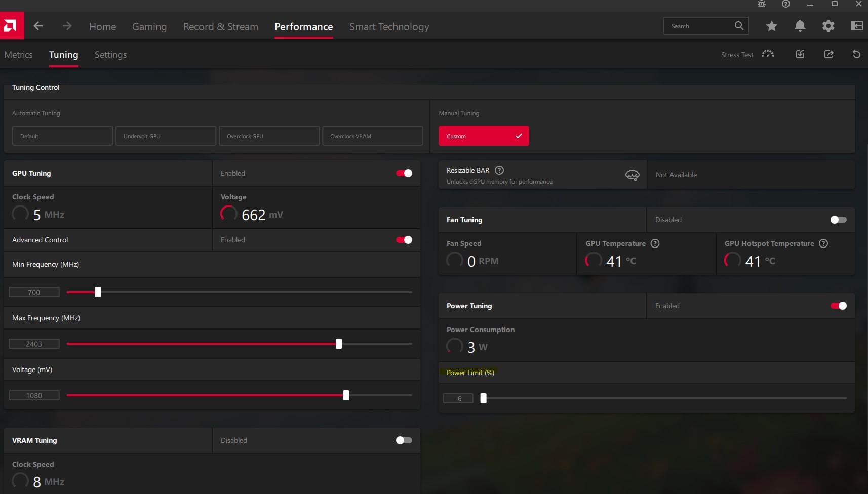Screen dimensions: 868x494
Task: Click the save tuning profile icon
Action: [x=800, y=54]
